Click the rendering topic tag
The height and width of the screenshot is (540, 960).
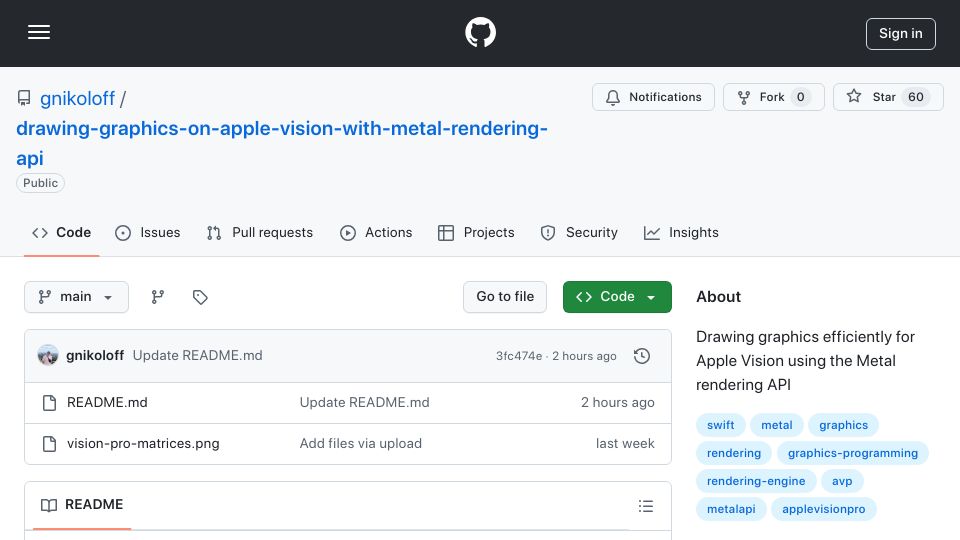[x=733, y=453]
